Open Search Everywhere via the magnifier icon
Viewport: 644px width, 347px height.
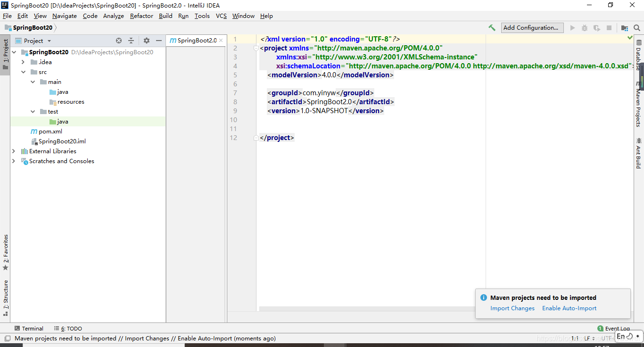tap(636, 27)
